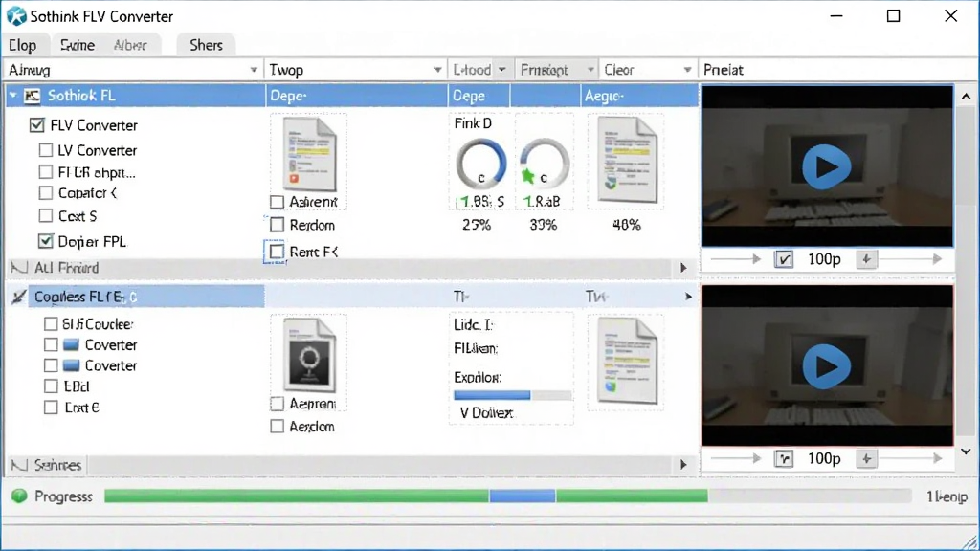Toggle the checkbox in the top preview controls

(x=784, y=258)
